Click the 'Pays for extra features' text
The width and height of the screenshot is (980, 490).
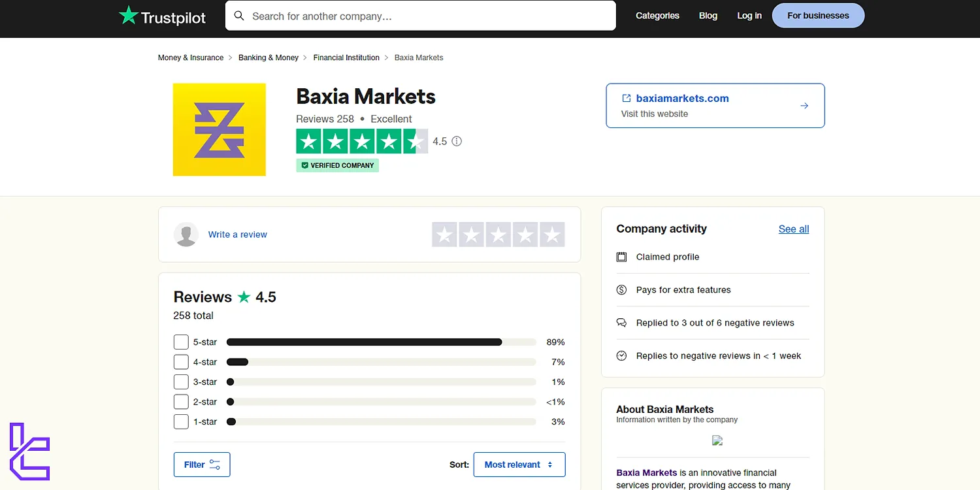[683, 289]
